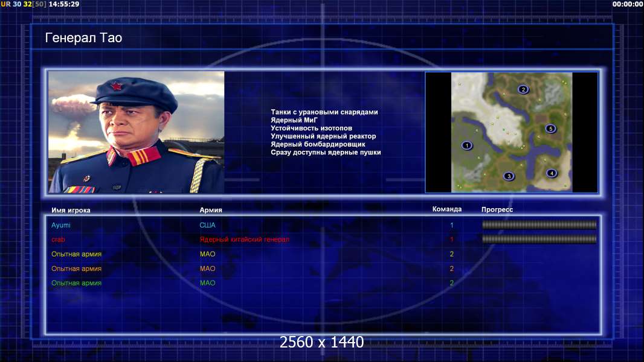
Task: Click the Прогресс column header
Action: (x=497, y=209)
